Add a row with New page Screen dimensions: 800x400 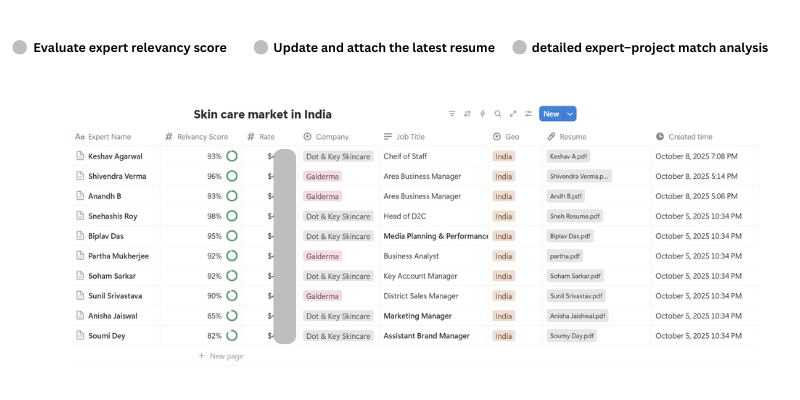[x=225, y=355]
